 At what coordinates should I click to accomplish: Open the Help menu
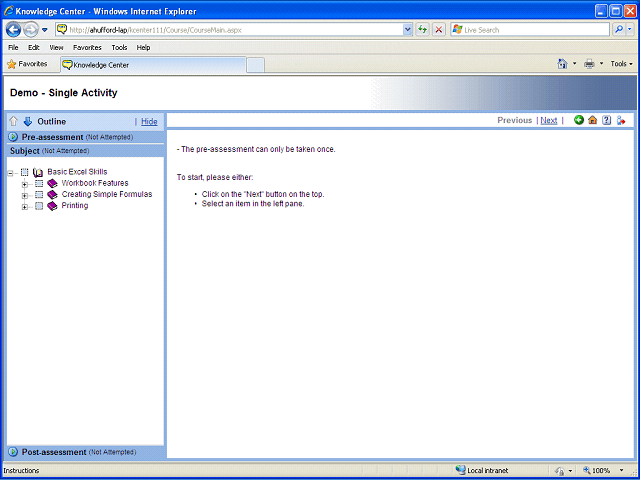pos(143,47)
